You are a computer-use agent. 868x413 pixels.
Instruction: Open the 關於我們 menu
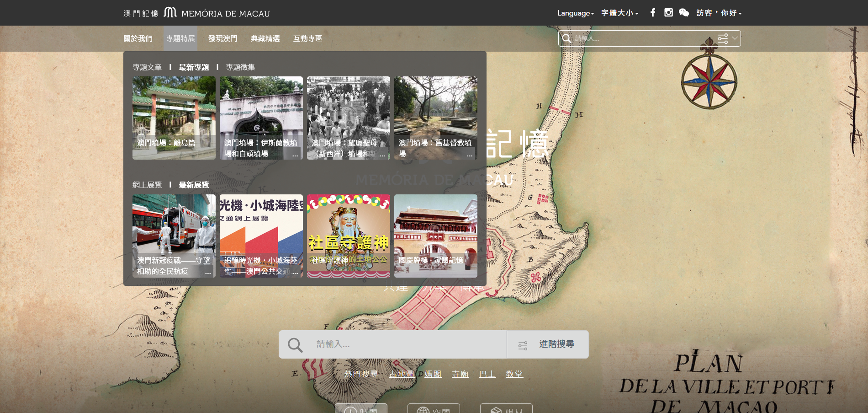[138, 38]
